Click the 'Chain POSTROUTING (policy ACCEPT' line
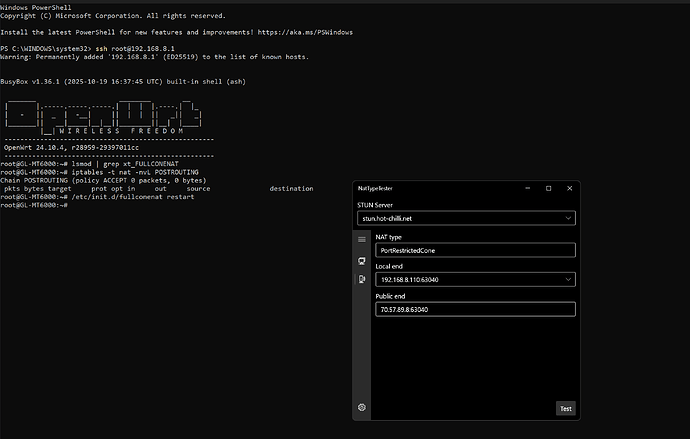This screenshot has height=439, width=690. (103, 180)
